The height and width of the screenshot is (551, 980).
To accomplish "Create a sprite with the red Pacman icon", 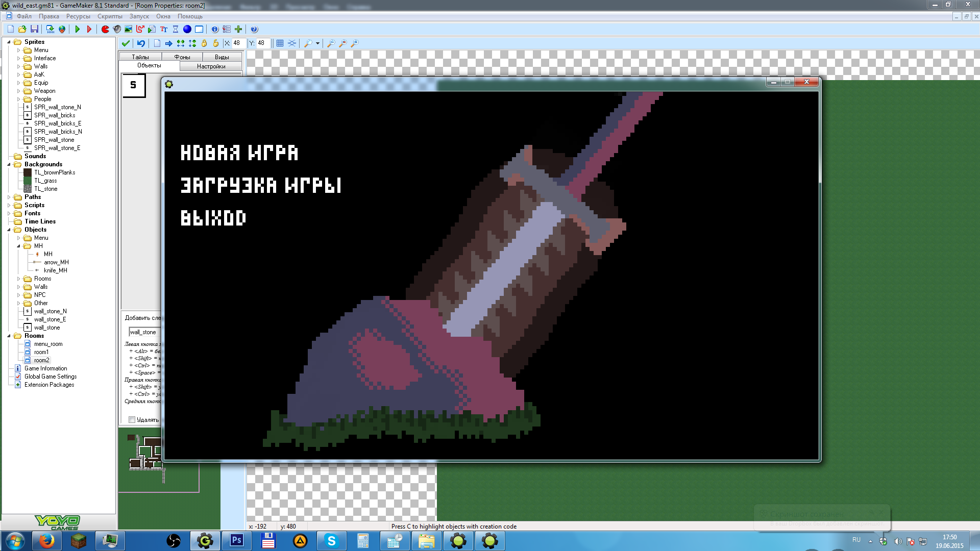I will pyautogui.click(x=105, y=29).
